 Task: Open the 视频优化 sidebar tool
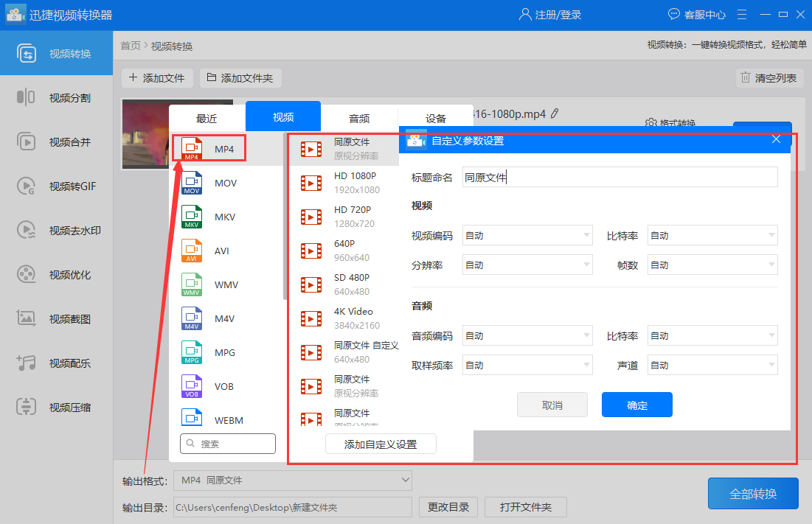57,275
